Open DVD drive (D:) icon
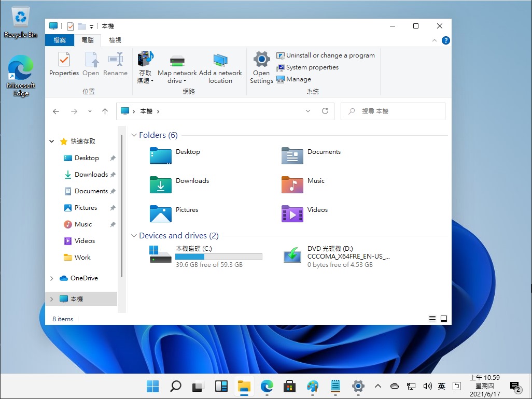 click(x=292, y=255)
